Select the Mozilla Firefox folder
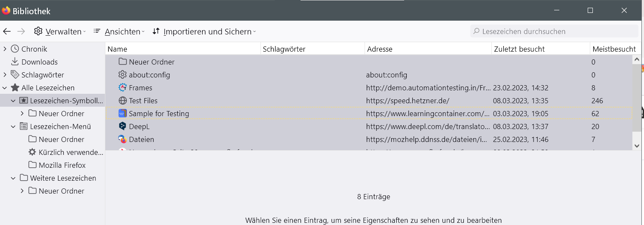Screen dimensions: 644x225 (62, 165)
